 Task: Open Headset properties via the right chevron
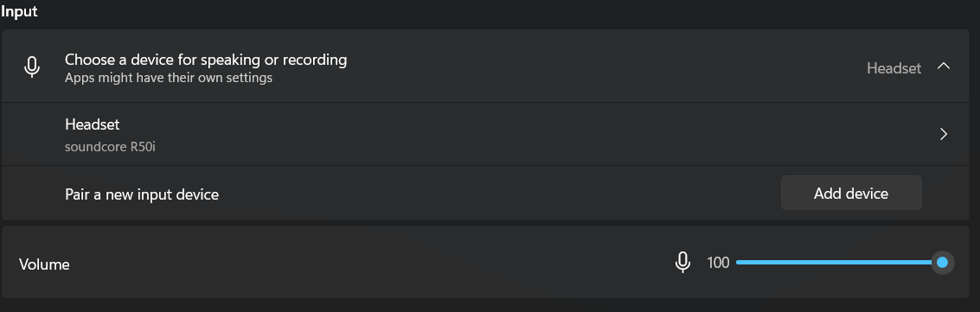tap(944, 134)
